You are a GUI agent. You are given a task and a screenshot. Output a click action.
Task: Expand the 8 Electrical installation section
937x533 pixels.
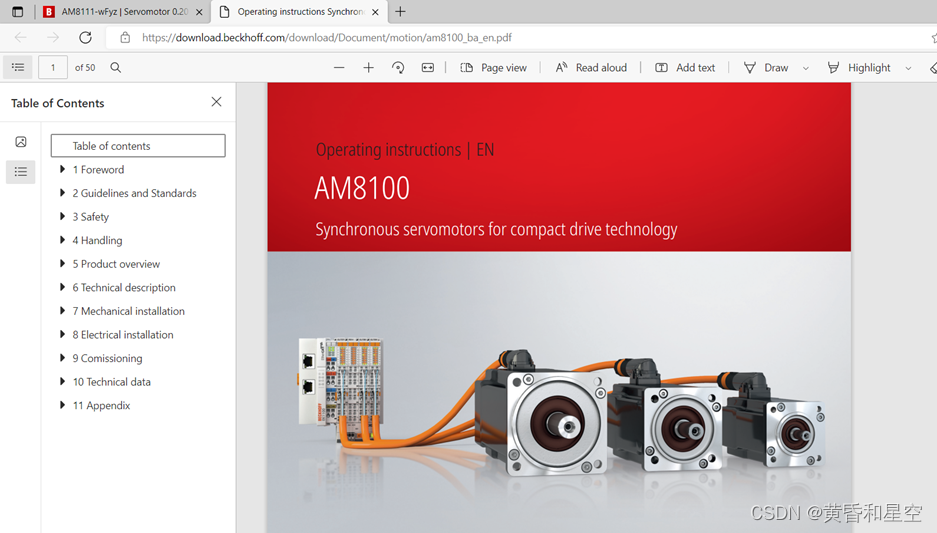(62, 334)
